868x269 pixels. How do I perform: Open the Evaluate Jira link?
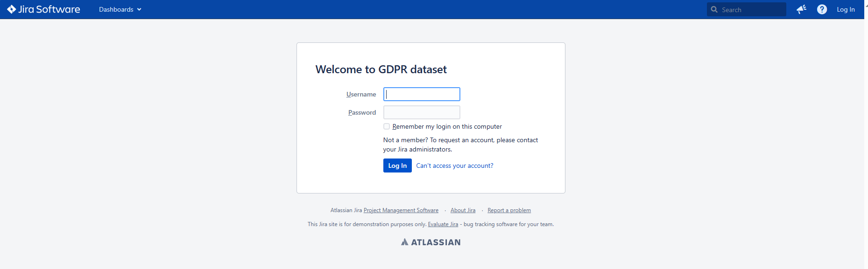[x=443, y=224]
